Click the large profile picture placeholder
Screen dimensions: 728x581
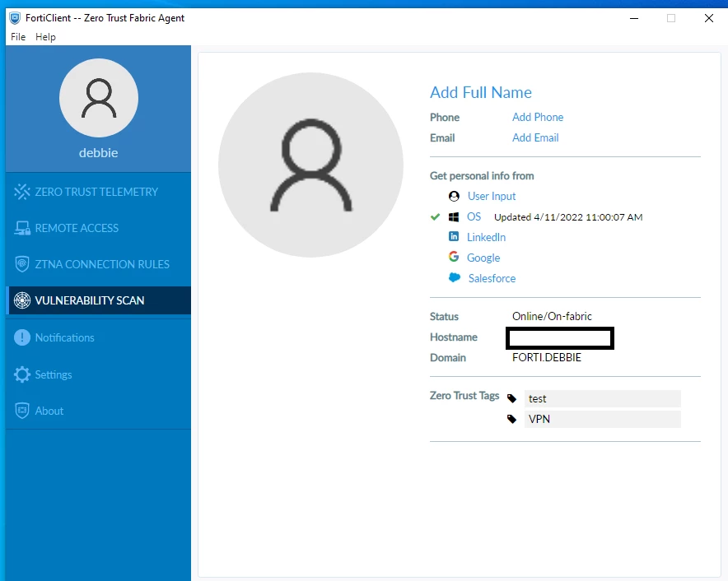pyautogui.click(x=310, y=165)
